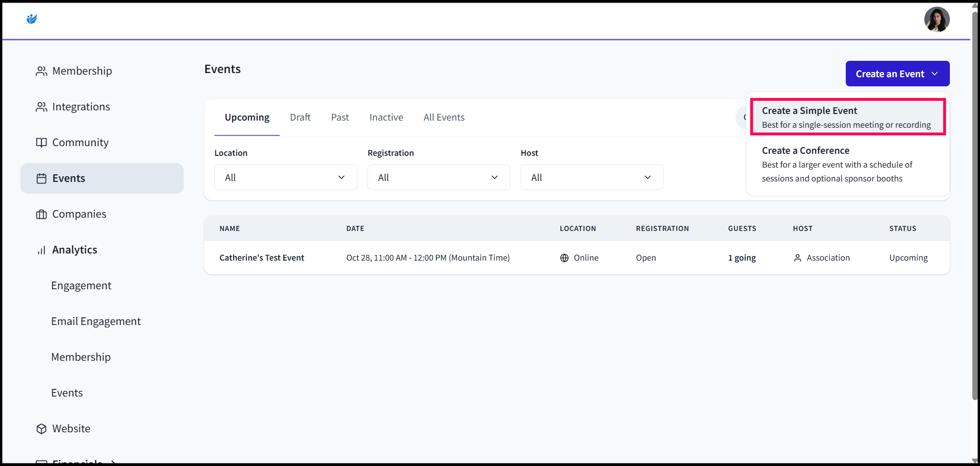980x466 pixels.
Task: Open Catherine's Test Event row
Action: tap(577, 258)
